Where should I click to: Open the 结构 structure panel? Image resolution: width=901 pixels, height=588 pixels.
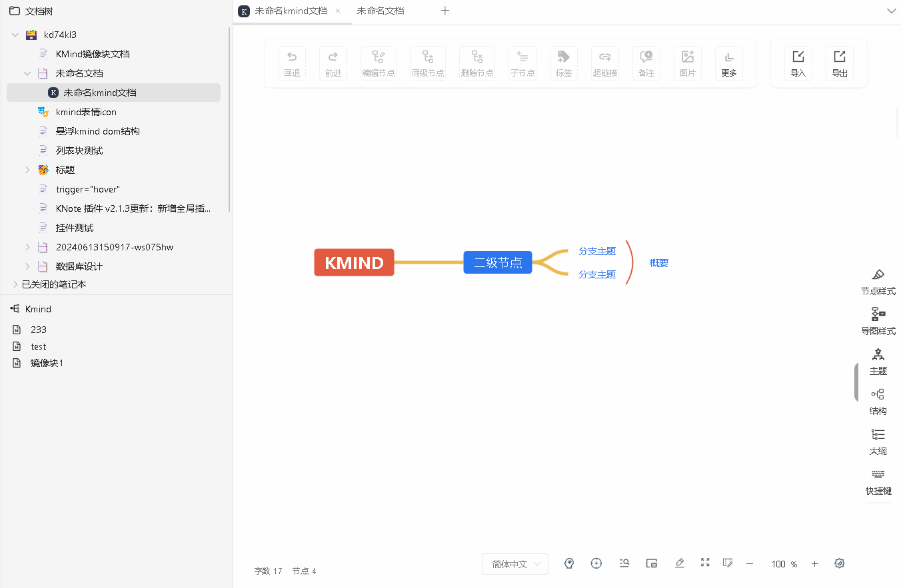[x=878, y=402]
